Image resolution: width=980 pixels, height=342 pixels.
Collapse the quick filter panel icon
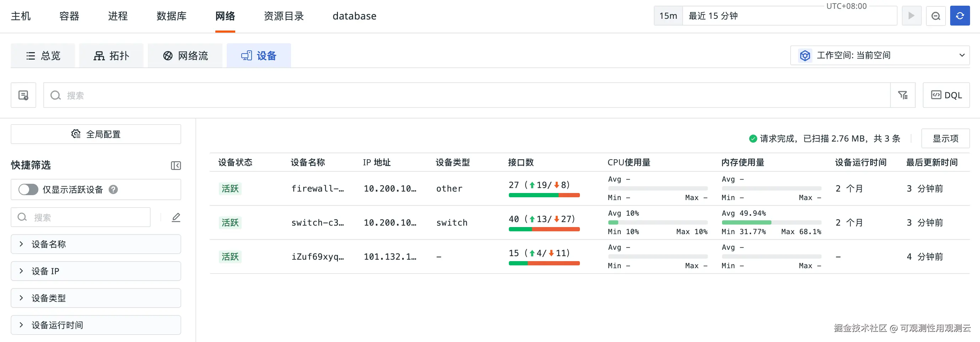[176, 165]
